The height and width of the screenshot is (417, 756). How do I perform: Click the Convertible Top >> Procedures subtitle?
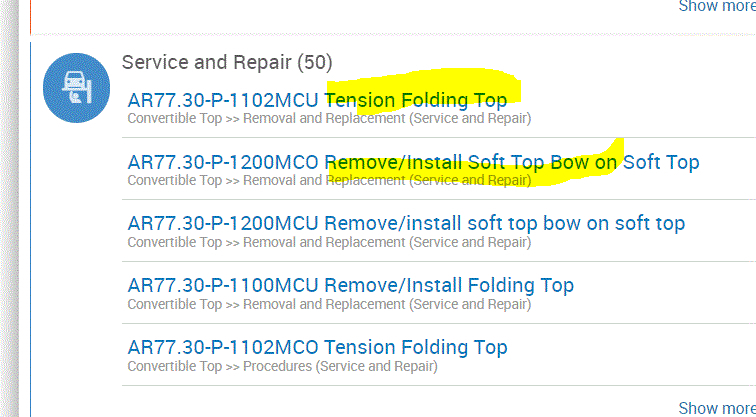tap(282, 366)
